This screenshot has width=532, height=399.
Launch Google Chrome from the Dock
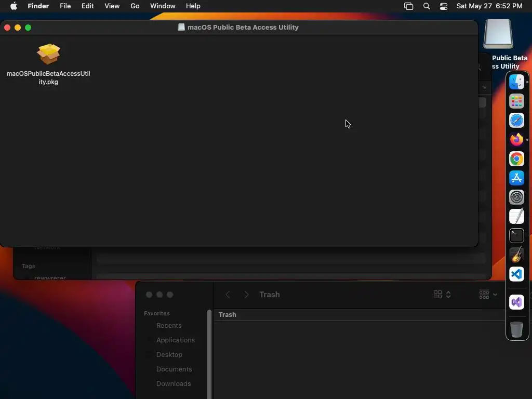pyautogui.click(x=516, y=159)
